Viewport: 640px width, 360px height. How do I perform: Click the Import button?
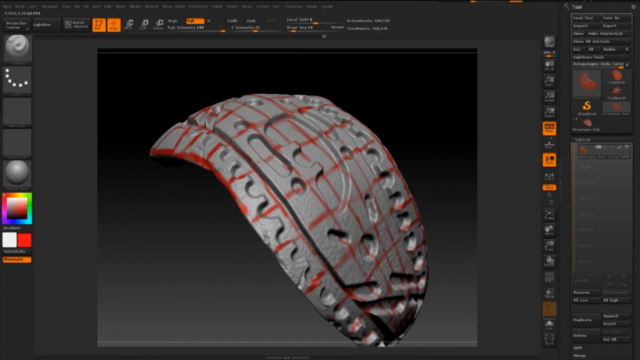coord(586,26)
